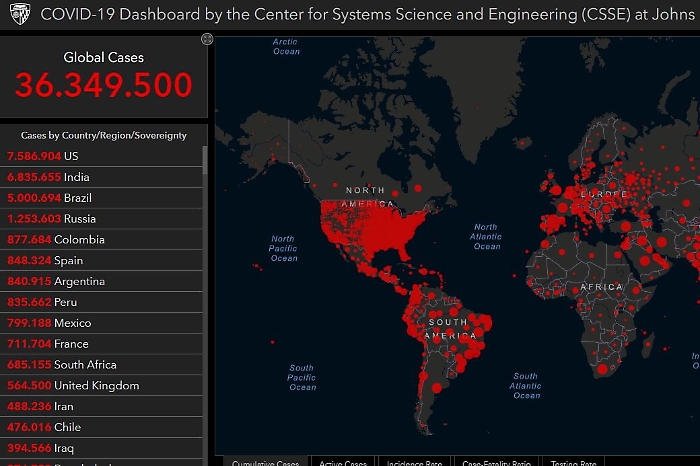Select the South Africa entry
Screen dimensions: 700x466
pyautogui.click(x=85, y=365)
